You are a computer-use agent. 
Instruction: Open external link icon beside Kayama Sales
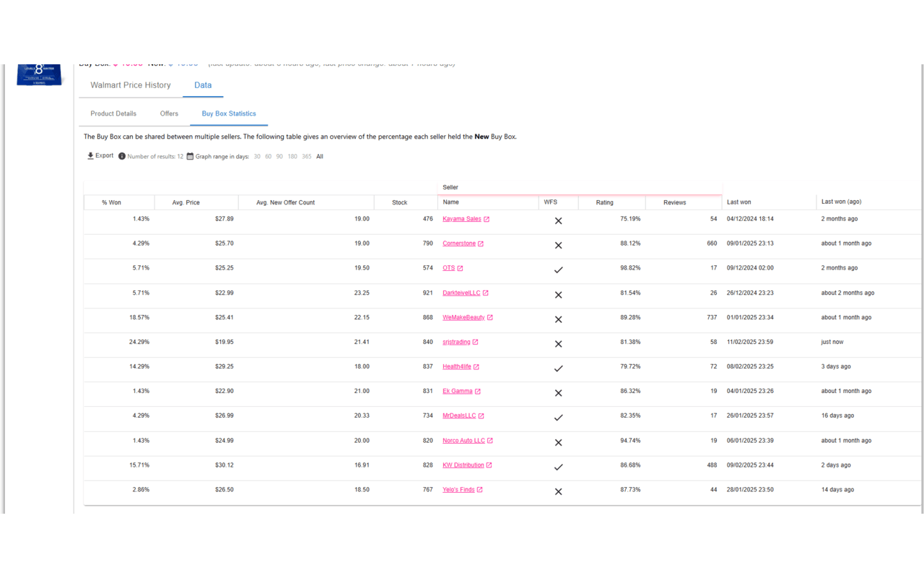tap(487, 219)
